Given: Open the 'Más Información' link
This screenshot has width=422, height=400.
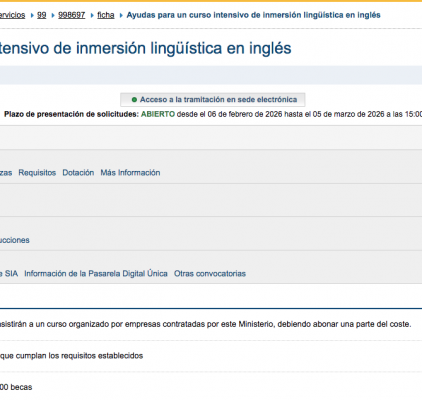Looking at the screenshot, I should pos(130,173).
